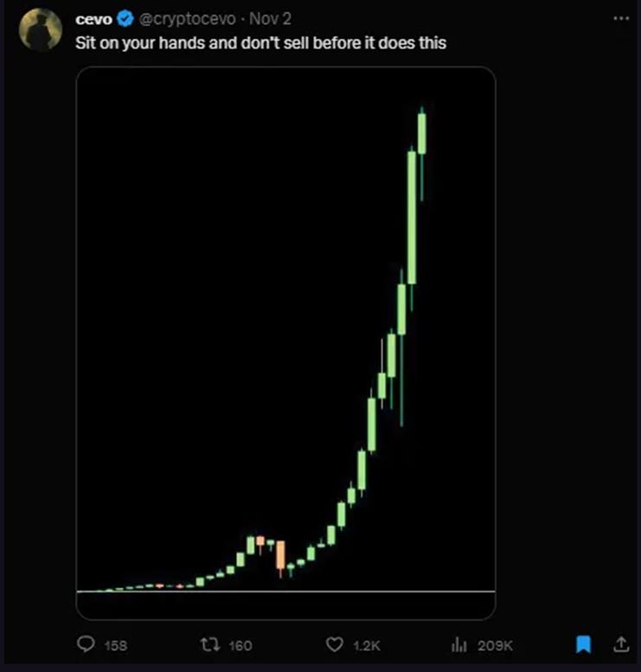Click the white horizontal baseline of the chart
Viewport: 641px width, 672px height.
tap(285, 592)
